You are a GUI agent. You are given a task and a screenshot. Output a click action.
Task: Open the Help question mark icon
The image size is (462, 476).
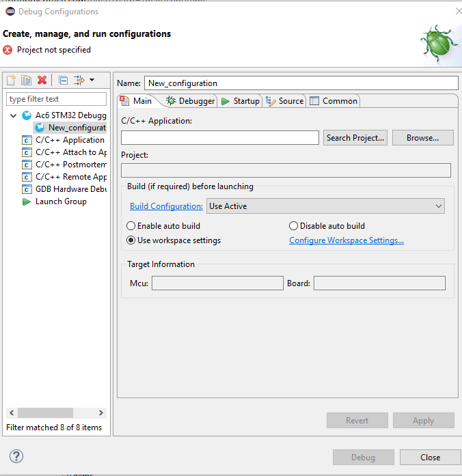16,456
